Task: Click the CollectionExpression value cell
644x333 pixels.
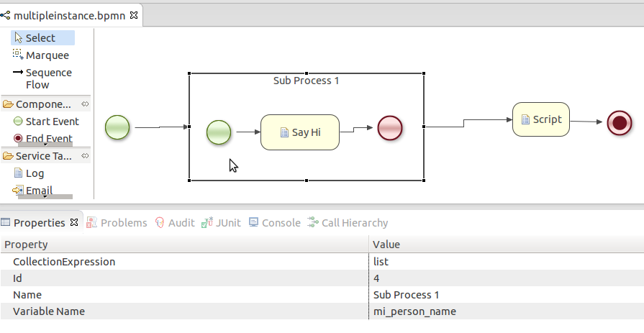Action: pyautogui.click(x=504, y=262)
